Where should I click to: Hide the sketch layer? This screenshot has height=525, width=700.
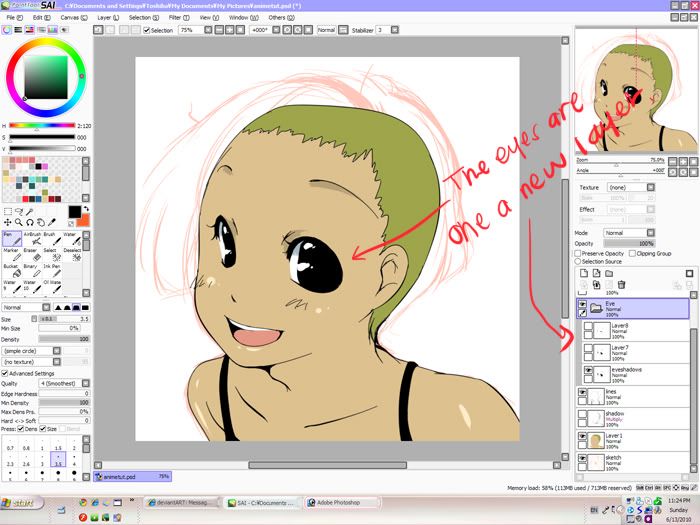click(x=582, y=458)
